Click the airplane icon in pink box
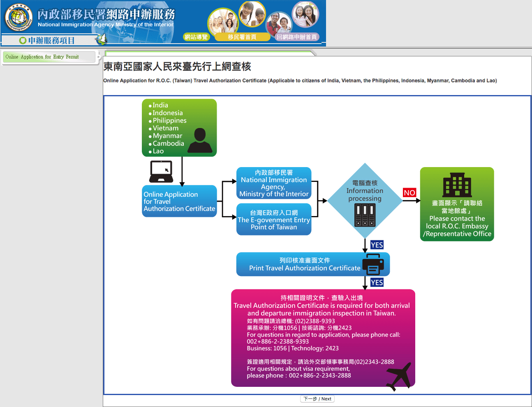Image resolution: width=532 pixels, height=407 pixels. (x=399, y=377)
